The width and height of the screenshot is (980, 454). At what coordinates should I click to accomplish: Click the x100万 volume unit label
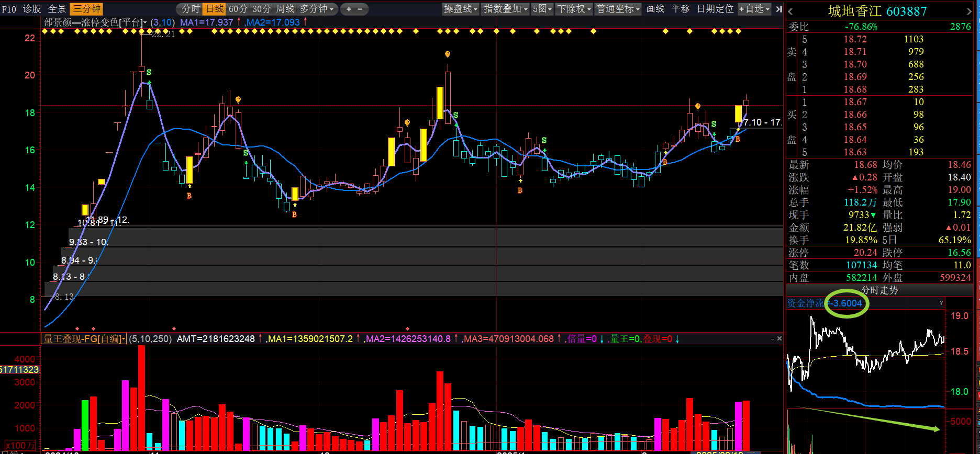[x=20, y=445]
